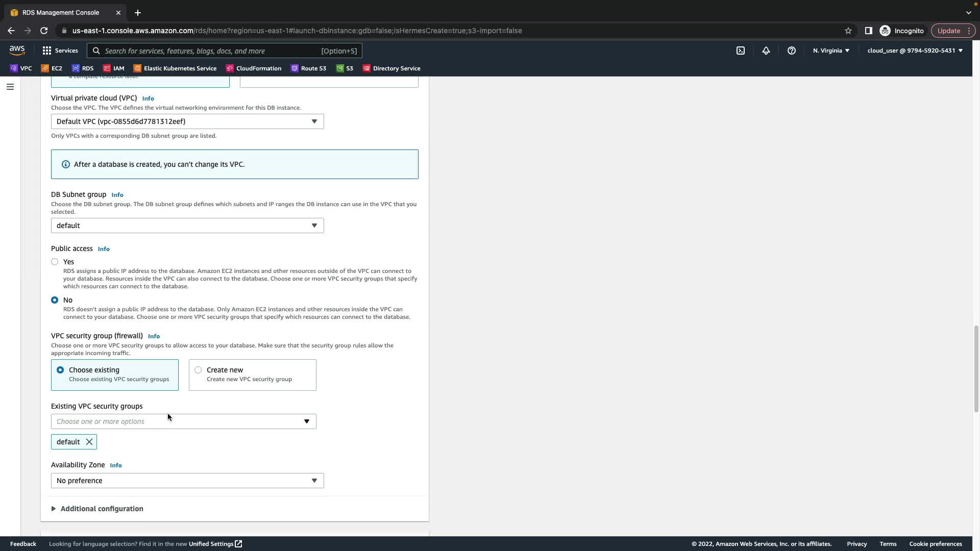Open the CloudFormation shortcut in favorites bar

pyautogui.click(x=253, y=68)
